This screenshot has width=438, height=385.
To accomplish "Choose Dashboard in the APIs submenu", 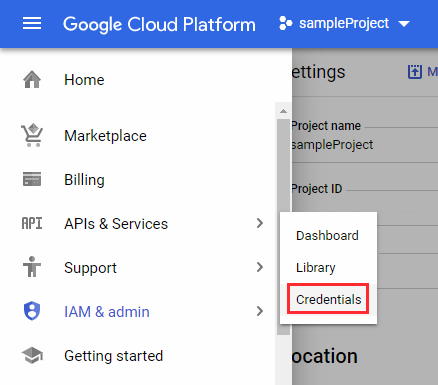I will (327, 235).
